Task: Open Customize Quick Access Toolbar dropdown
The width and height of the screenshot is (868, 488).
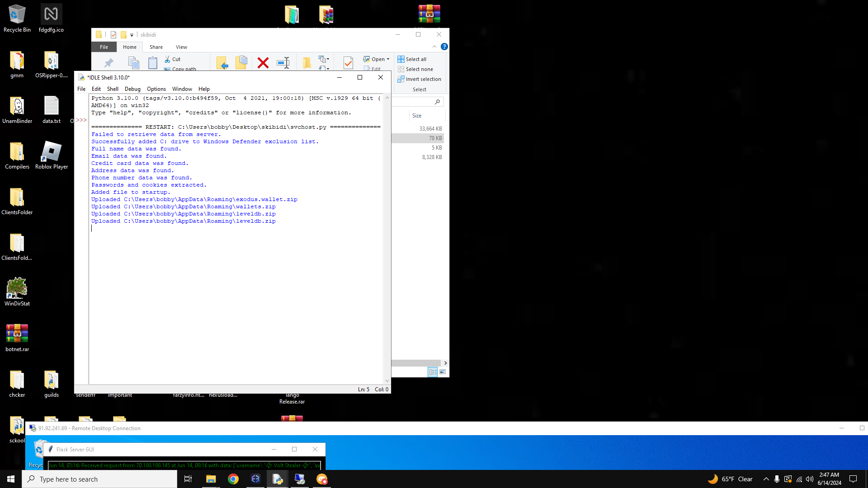Action: (x=132, y=35)
